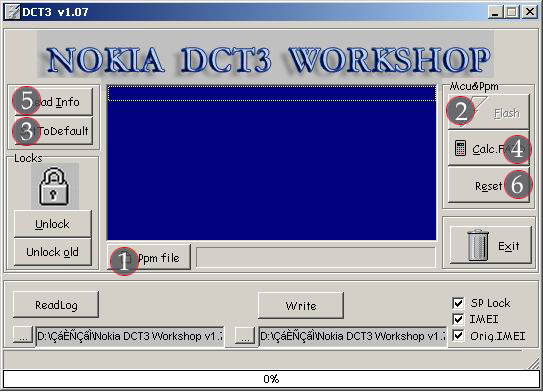Click the Unlock button
543x392 pixels.
53,224
